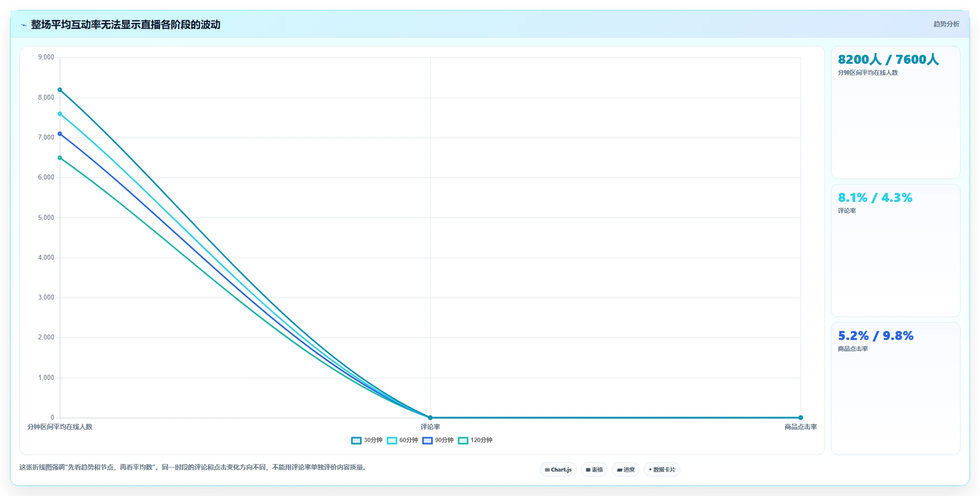This screenshot has width=980, height=496.
Task: Click the y-axis value 6,000
Action: [46, 177]
